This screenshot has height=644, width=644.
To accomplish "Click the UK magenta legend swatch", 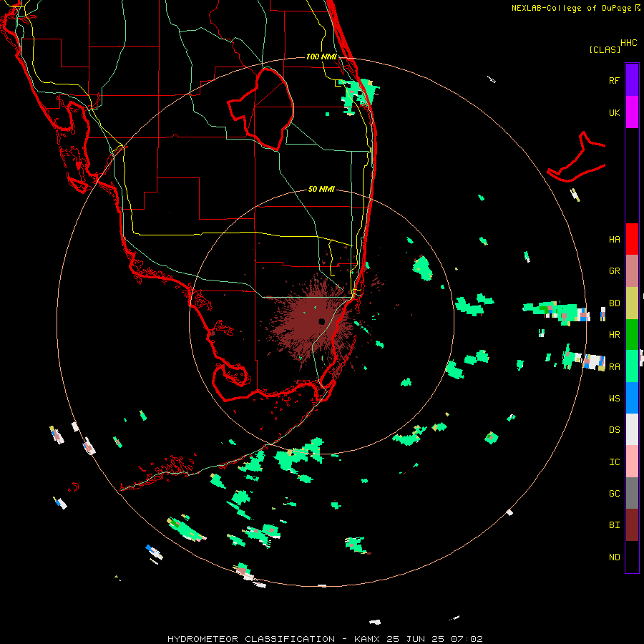I will coord(632,112).
